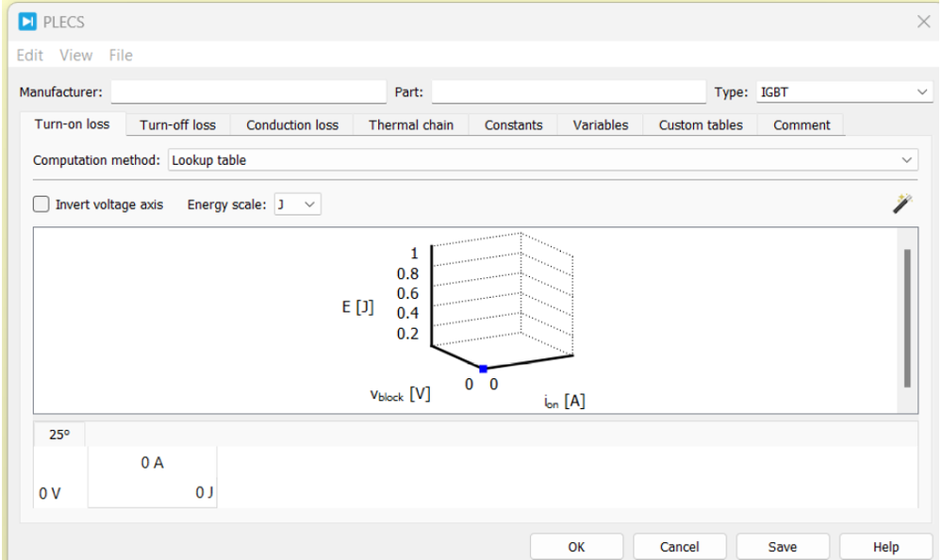Switch to the Turn-off loss tab
Image resolution: width=942 pixels, height=560 pixels.
pos(178,124)
